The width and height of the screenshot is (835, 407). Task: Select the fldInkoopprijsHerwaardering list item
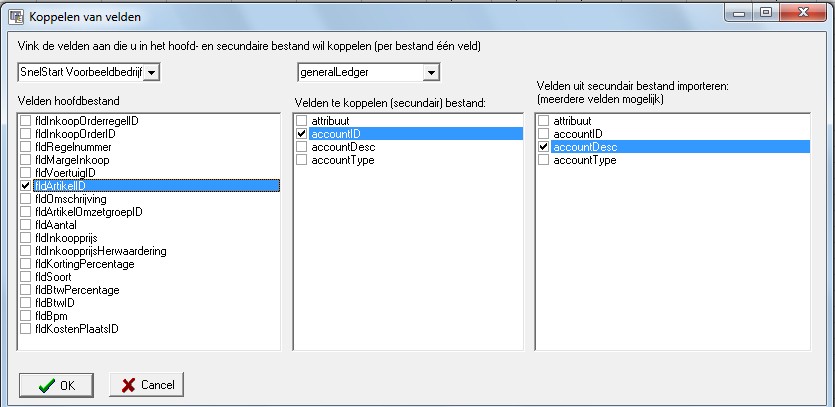[x=100, y=251]
